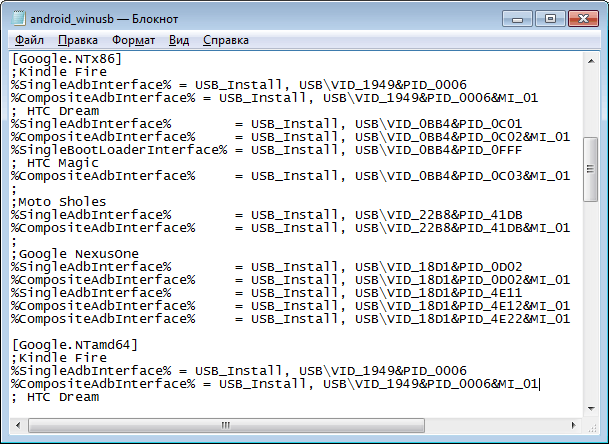The height and width of the screenshot is (446, 610).
Task: Click the Notepad icon in title bar
Action: pyautogui.click(x=18, y=18)
